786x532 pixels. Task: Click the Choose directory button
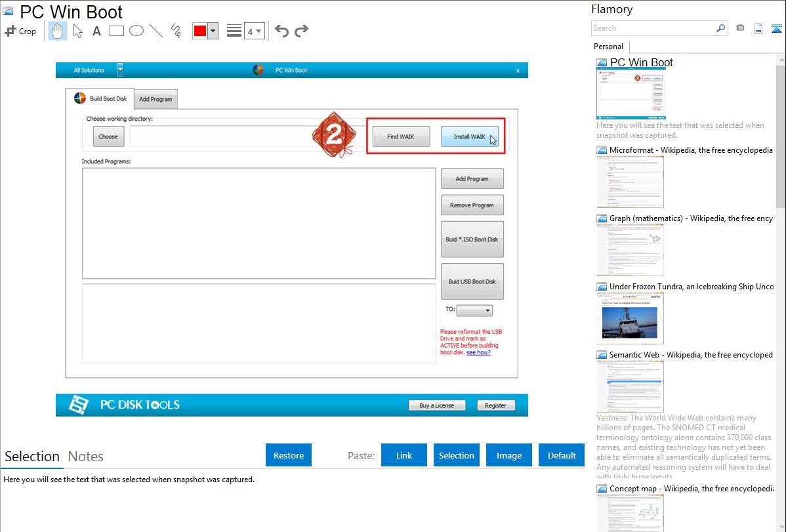pos(108,136)
